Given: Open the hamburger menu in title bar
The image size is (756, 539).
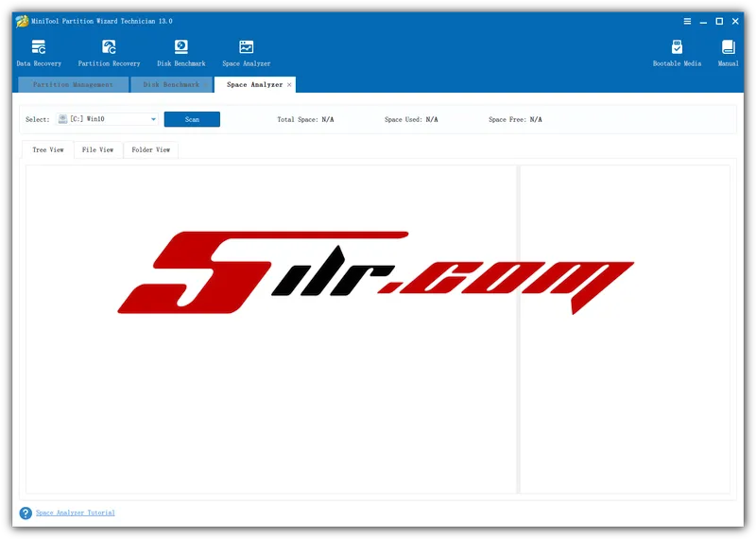Looking at the screenshot, I should [x=688, y=21].
